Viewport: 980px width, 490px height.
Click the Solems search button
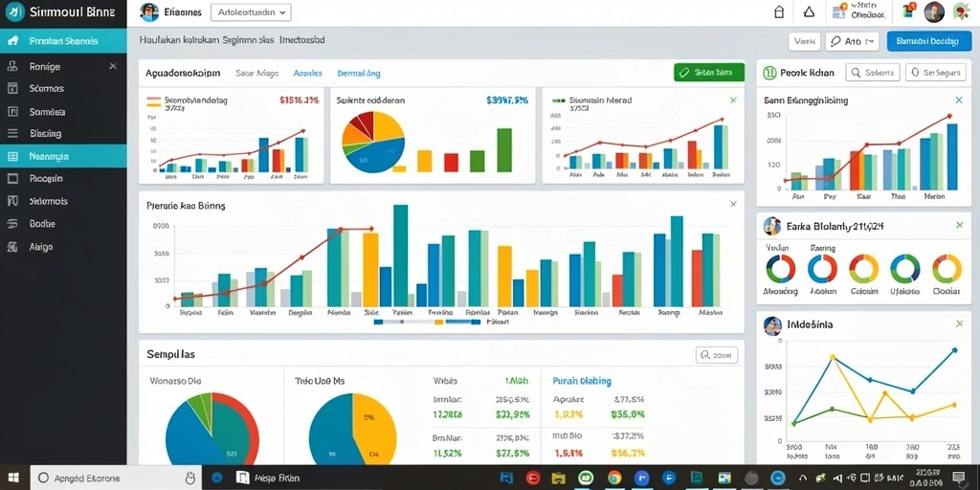(873, 73)
